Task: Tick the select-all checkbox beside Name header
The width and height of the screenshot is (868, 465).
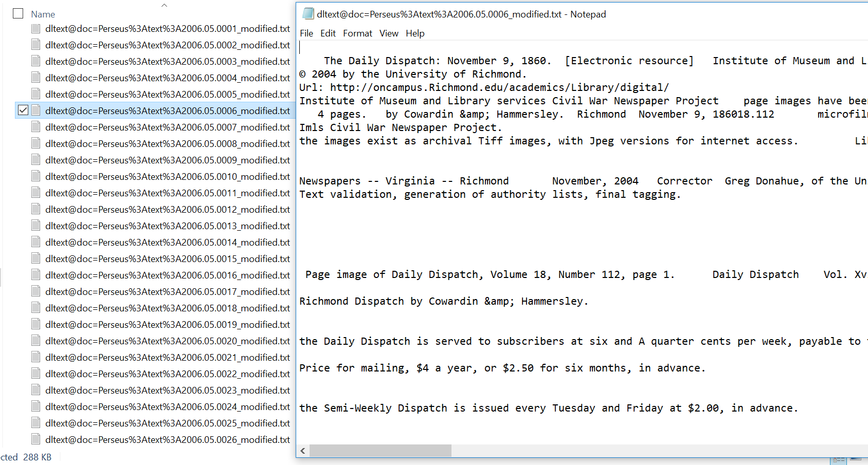Action: (x=18, y=13)
